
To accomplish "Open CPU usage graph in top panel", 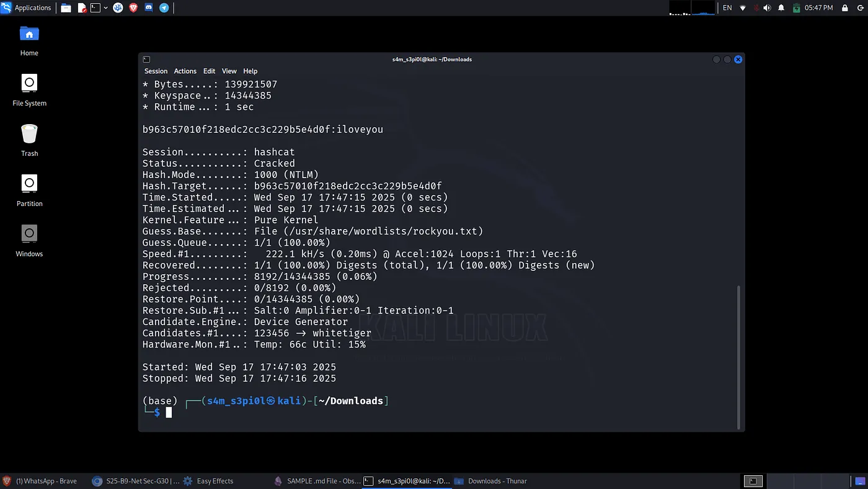I will [680, 8].
